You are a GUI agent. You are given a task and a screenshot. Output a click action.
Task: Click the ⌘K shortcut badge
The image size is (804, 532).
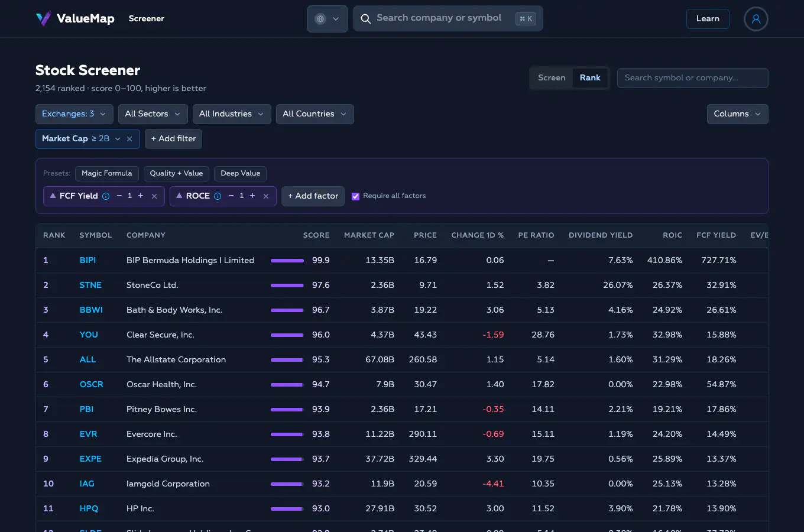click(x=526, y=19)
